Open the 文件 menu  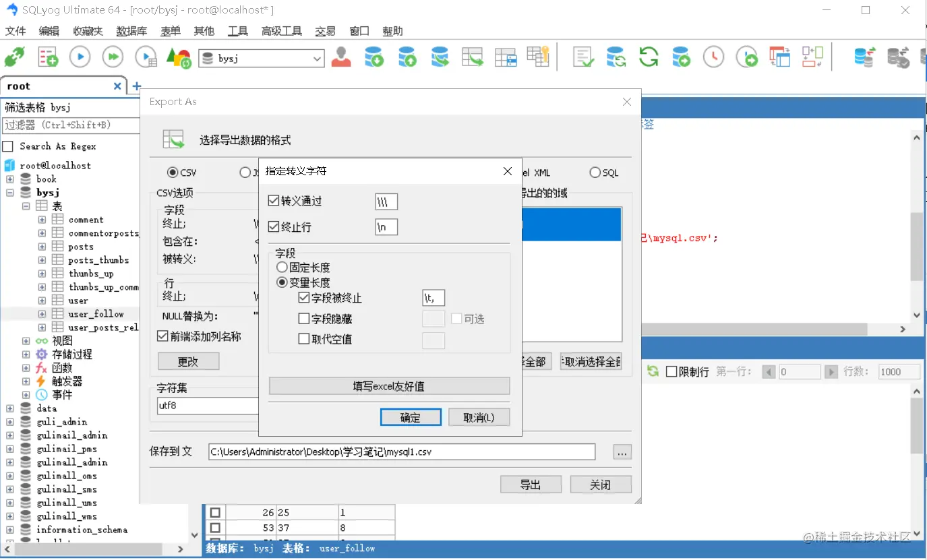pyautogui.click(x=16, y=31)
